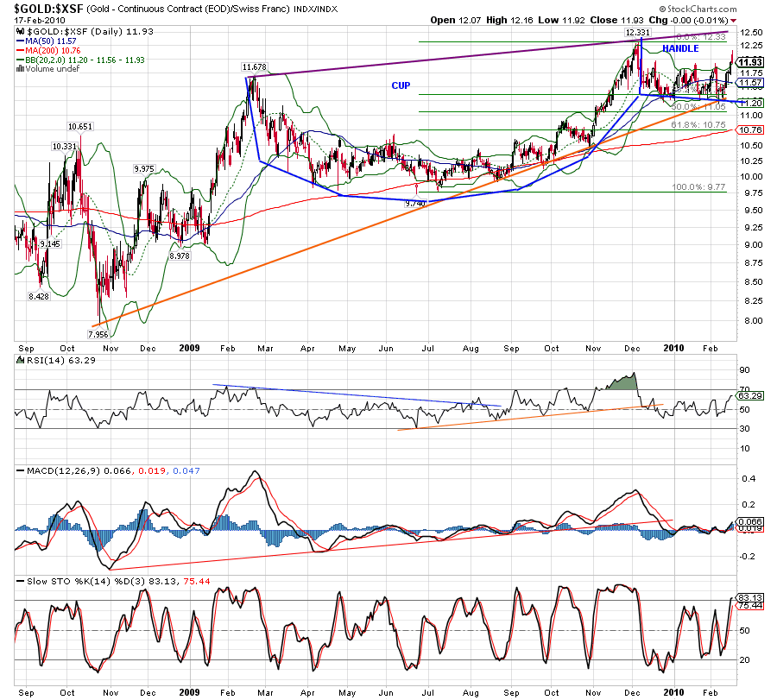Click the Slow STO %K(14) %D(3) title
The width and height of the screenshot is (777, 700).
(85, 581)
